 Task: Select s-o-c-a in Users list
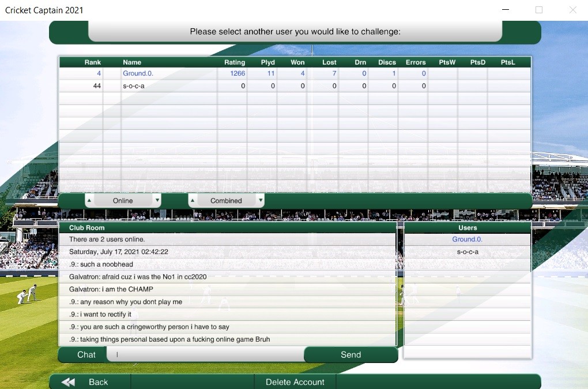click(x=468, y=252)
